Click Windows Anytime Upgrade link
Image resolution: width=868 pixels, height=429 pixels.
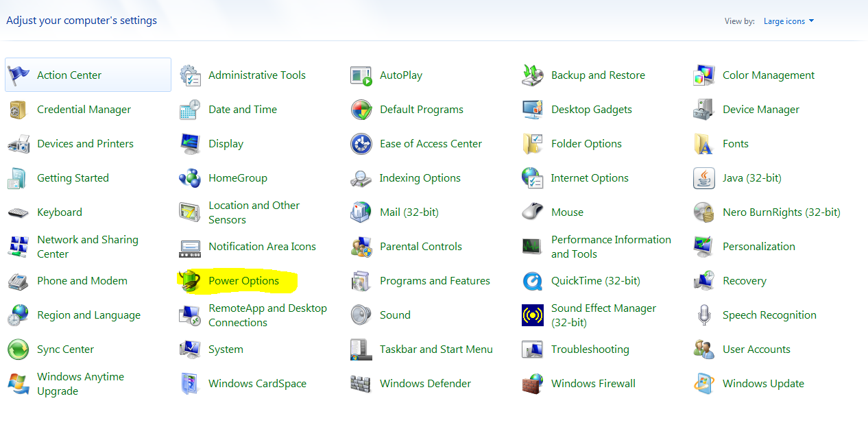[81, 384]
